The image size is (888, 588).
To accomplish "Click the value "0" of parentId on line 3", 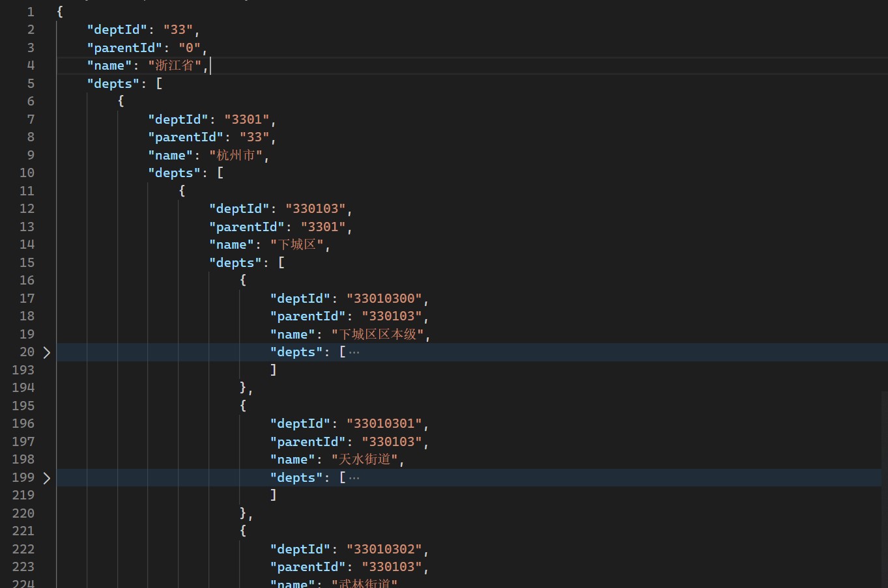I will point(190,48).
